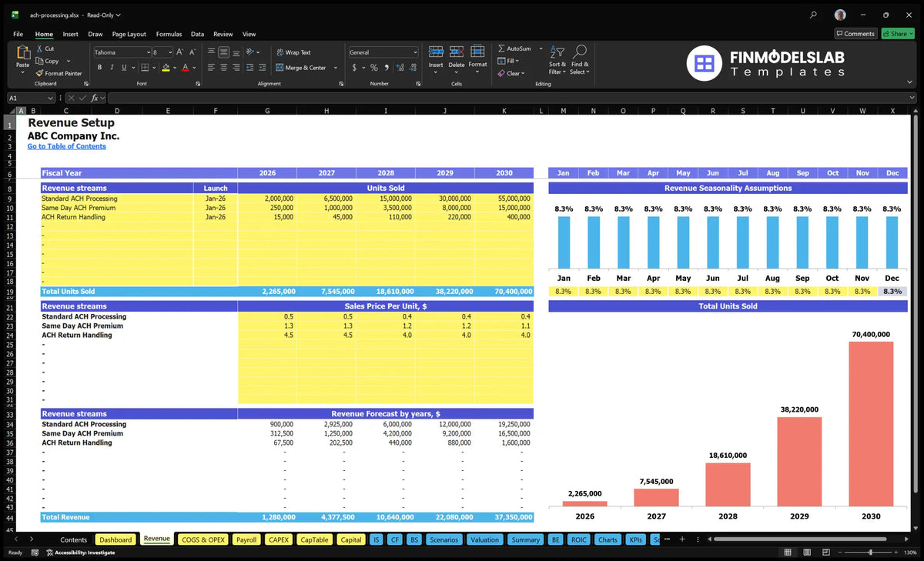Image resolution: width=924 pixels, height=561 pixels.
Task: Decrease font size with the smaller A icon
Action: coord(192,52)
